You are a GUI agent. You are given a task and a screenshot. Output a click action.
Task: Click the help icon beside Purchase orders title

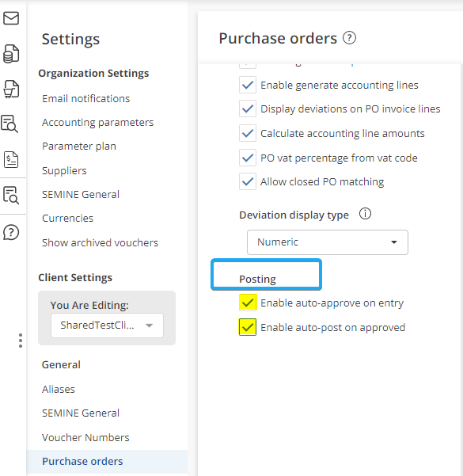(349, 38)
